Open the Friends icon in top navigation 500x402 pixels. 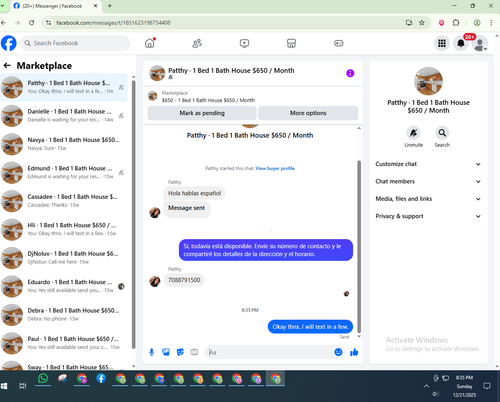click(197, 43)
